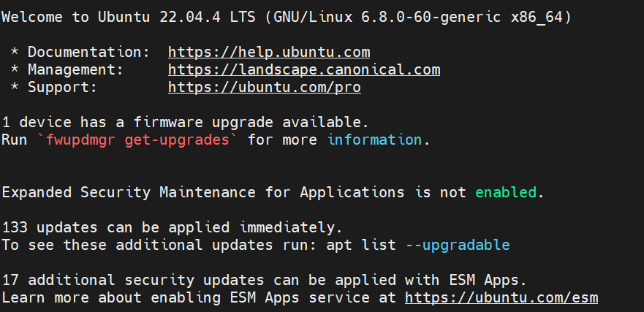Open the https://ubuntu.com/esm link
The image size is (644, 312).
(501, 297)
